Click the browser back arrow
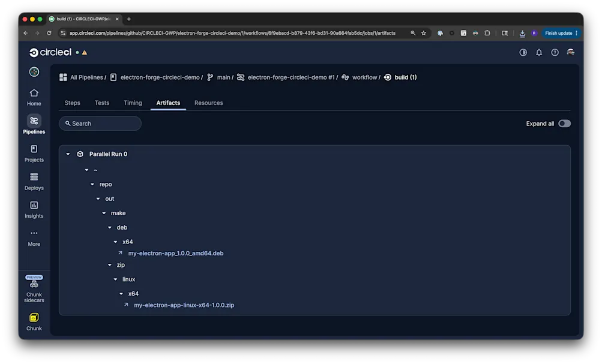 (25, 34)
